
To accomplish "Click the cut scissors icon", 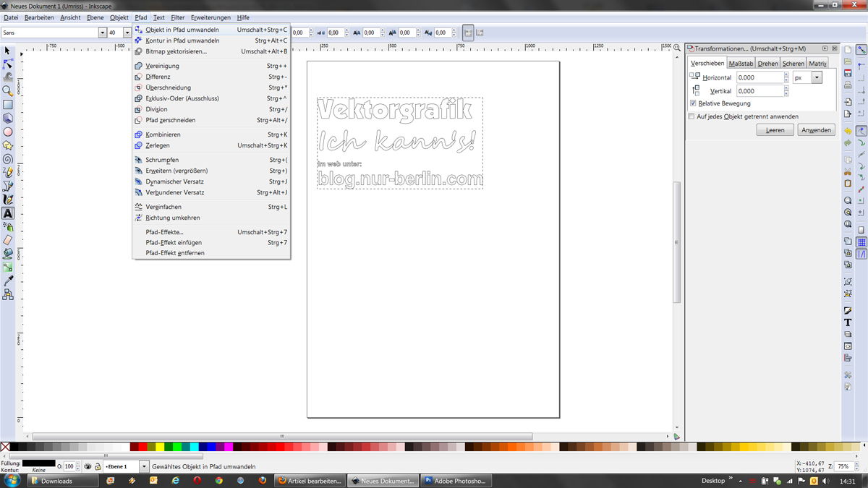I will pyautogui.click(x=848, y=171).
